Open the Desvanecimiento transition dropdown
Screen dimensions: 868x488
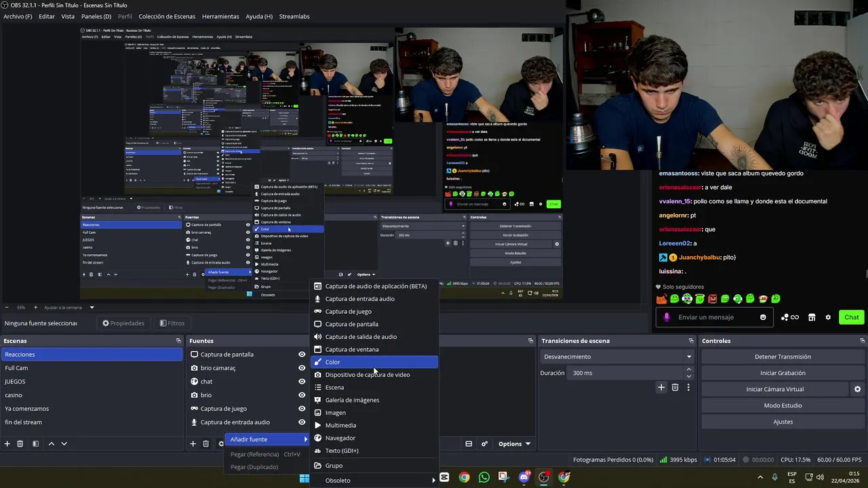tap(617, 357)
